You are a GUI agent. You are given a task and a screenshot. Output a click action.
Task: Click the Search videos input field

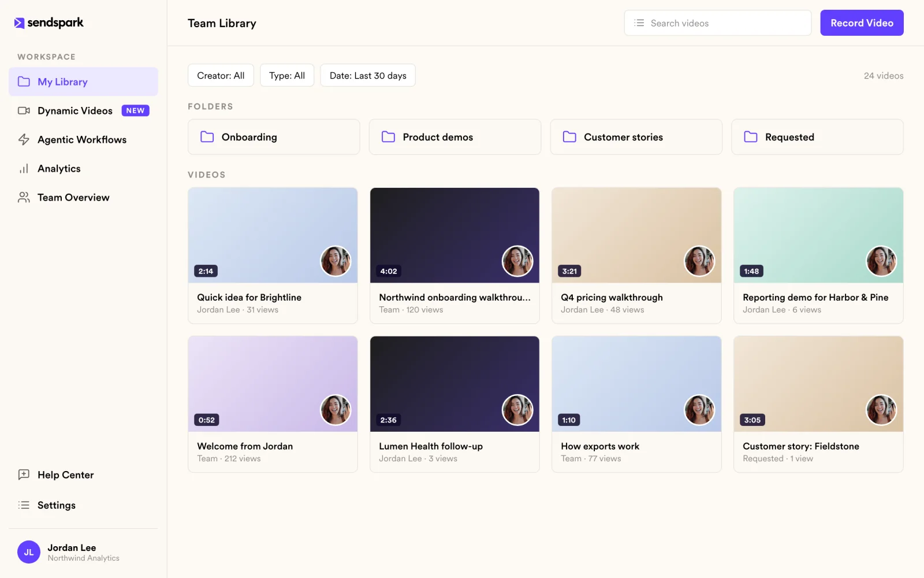[x=718, y=23]
